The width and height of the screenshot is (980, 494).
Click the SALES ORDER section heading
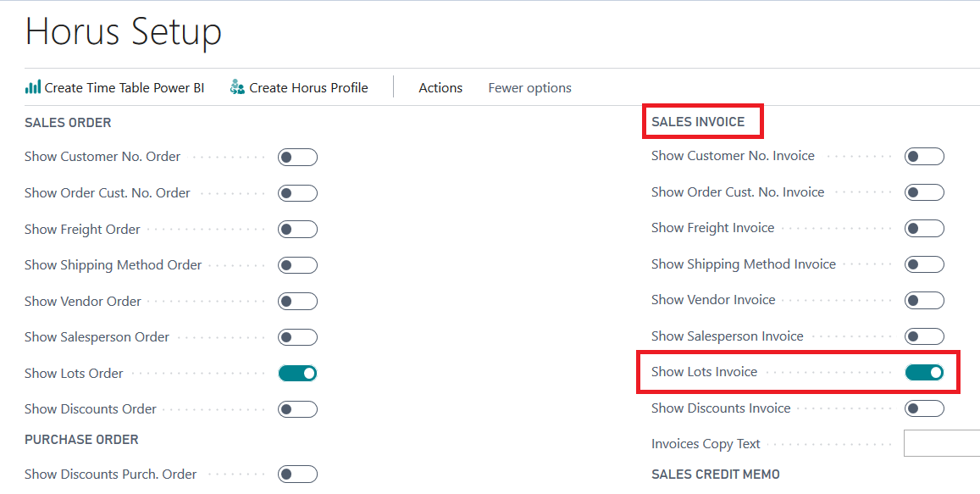[x=68, y=123]
